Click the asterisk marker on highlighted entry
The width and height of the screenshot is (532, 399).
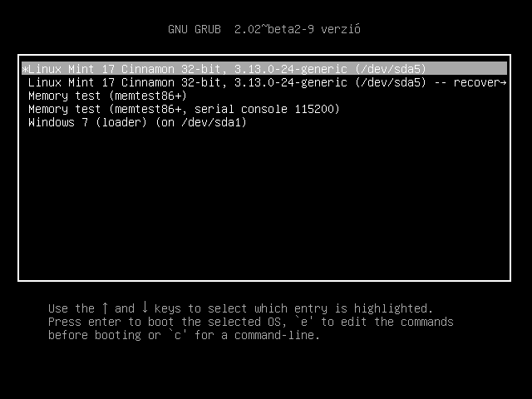click(25, 70)
